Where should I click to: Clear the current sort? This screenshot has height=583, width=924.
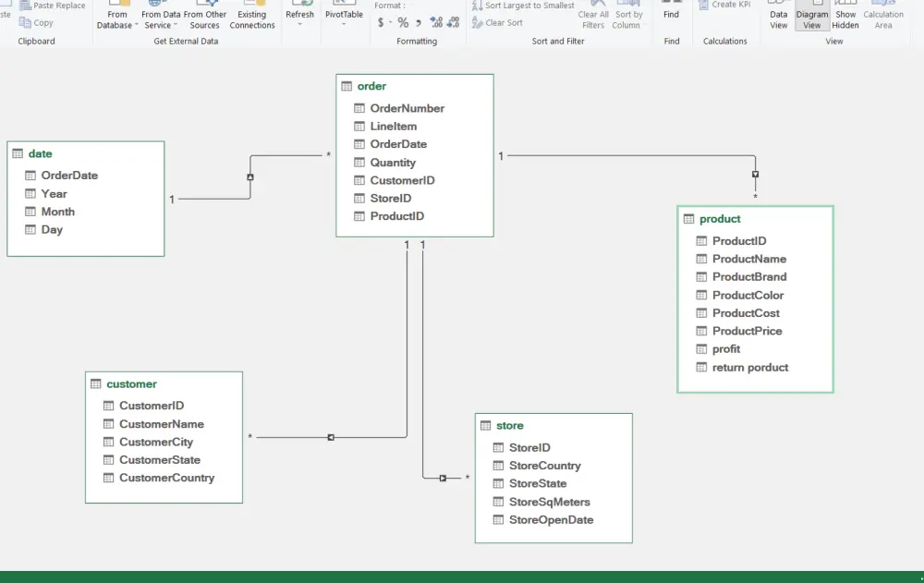click(497, 22)
